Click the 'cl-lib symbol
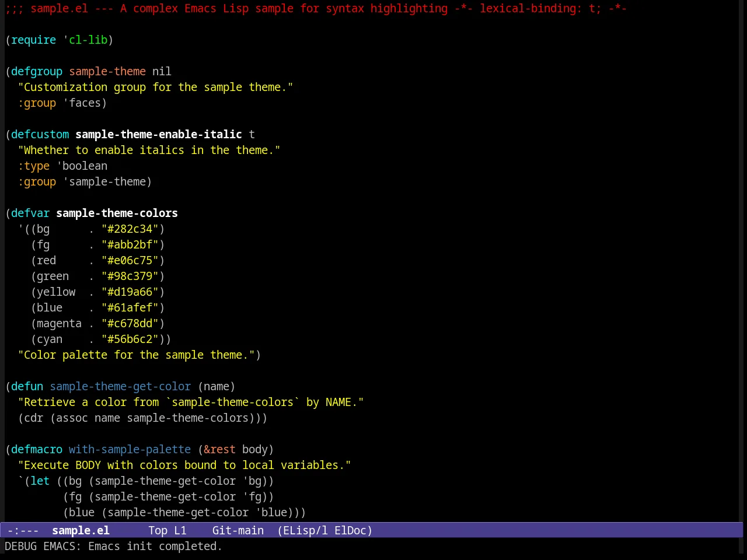Viewport: 747px width, 560px height. tap(85, 40)
